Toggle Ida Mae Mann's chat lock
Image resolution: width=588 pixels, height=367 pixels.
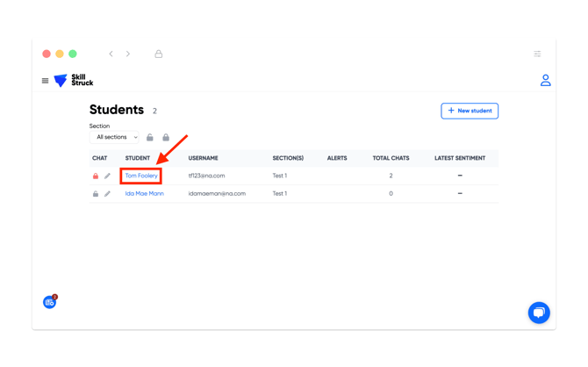tap(96, 194)
